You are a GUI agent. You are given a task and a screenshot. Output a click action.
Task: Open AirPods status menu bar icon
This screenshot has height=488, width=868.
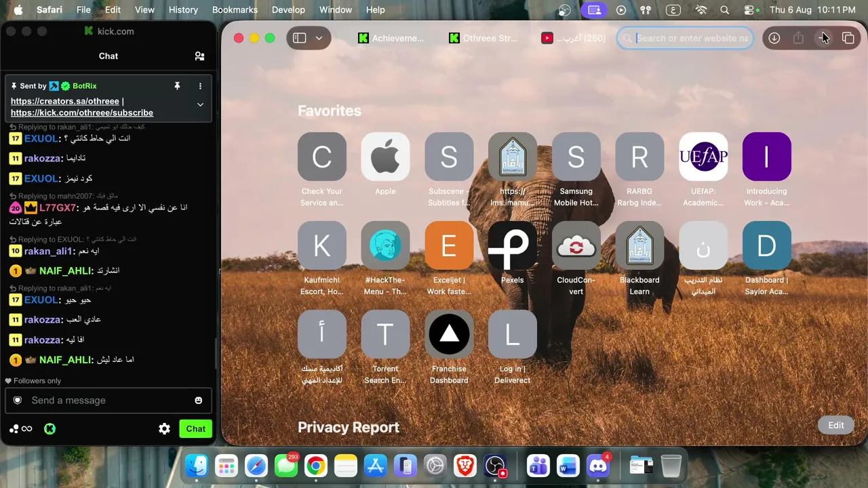646,10
